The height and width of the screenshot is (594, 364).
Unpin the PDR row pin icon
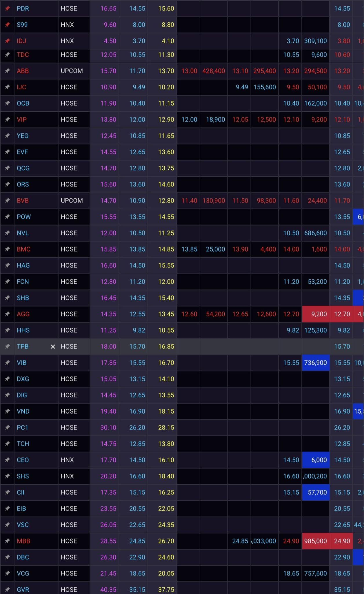tap(7, 8)
